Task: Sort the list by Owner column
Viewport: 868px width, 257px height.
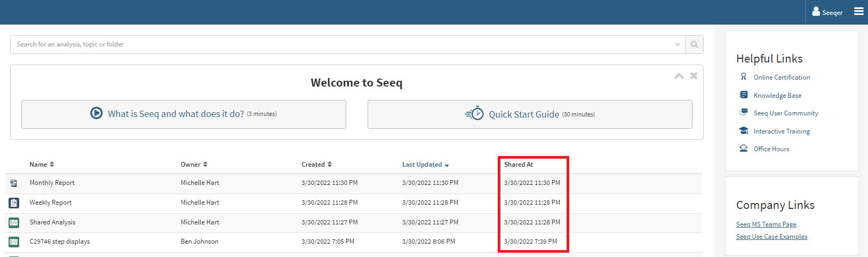Action: click(x=194, y=165)
